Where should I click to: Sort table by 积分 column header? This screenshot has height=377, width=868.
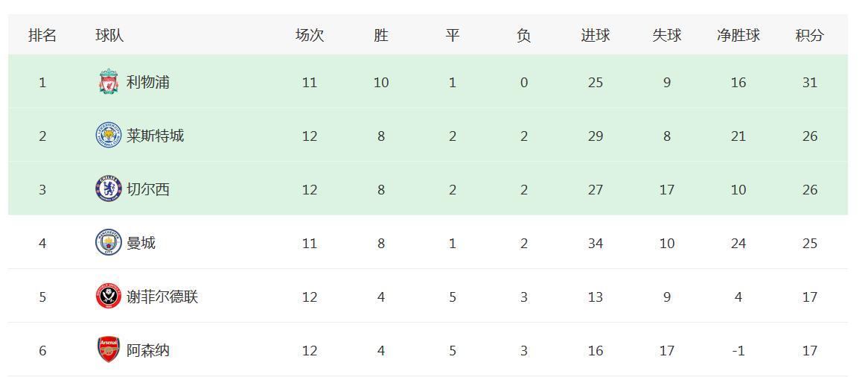point(810,35)
